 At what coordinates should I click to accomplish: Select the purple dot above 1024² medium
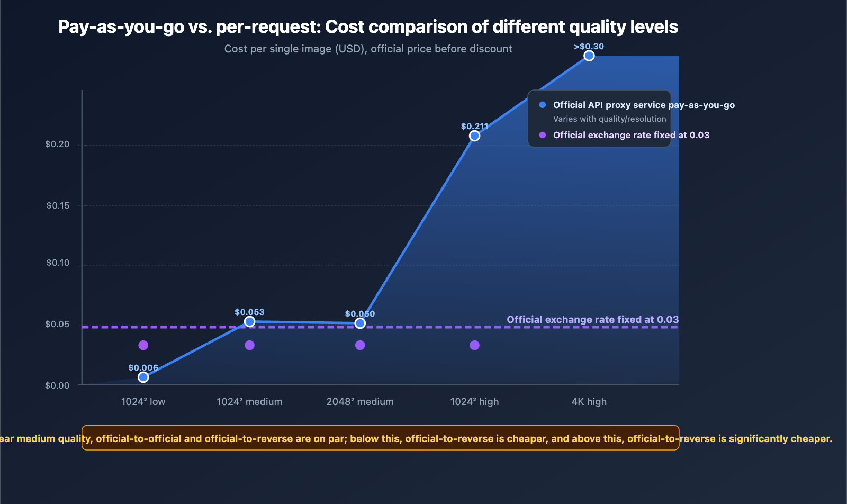pos(249,345)
